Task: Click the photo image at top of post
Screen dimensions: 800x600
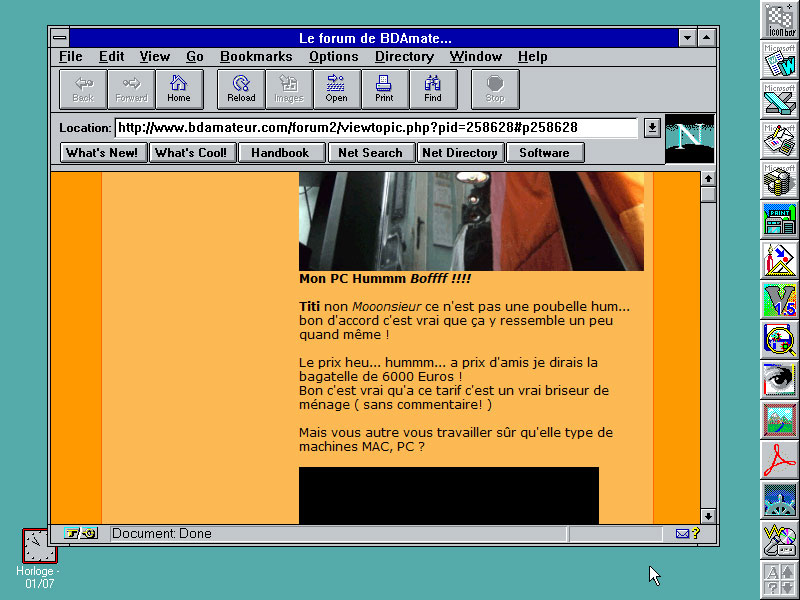Action: 471,221
